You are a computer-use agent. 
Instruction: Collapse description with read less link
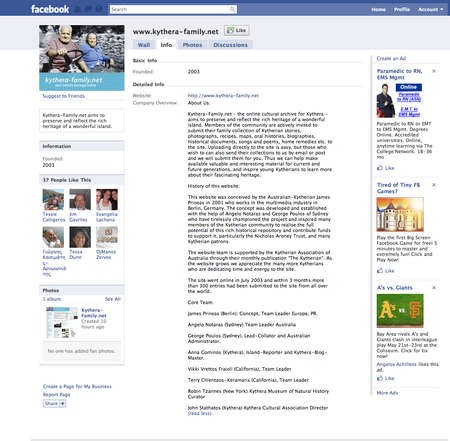(200, 413)
